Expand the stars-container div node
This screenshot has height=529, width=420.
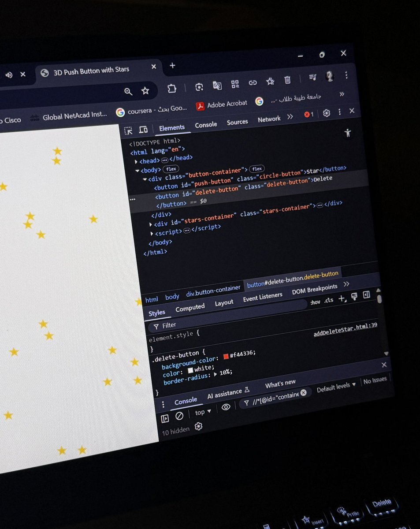151,224
